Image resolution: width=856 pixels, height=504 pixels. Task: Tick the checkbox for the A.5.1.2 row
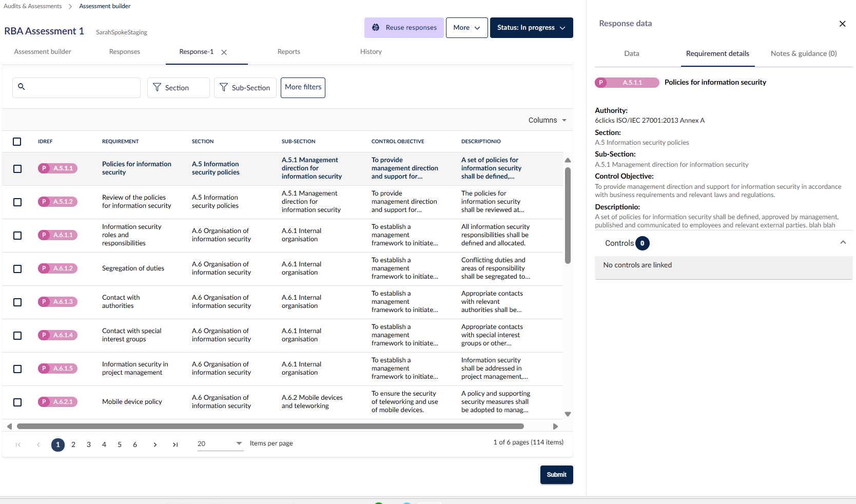(x=17, y=202)
